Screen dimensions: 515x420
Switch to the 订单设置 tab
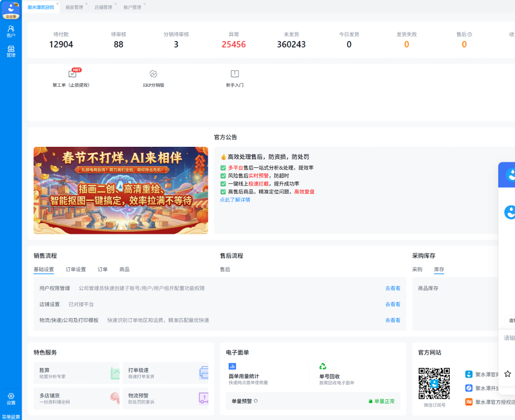(x=77, y=269)
